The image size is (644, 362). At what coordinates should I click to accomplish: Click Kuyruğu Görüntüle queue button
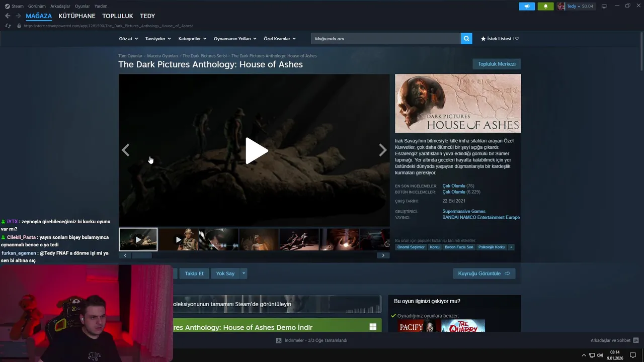click(x=484, y=274)
